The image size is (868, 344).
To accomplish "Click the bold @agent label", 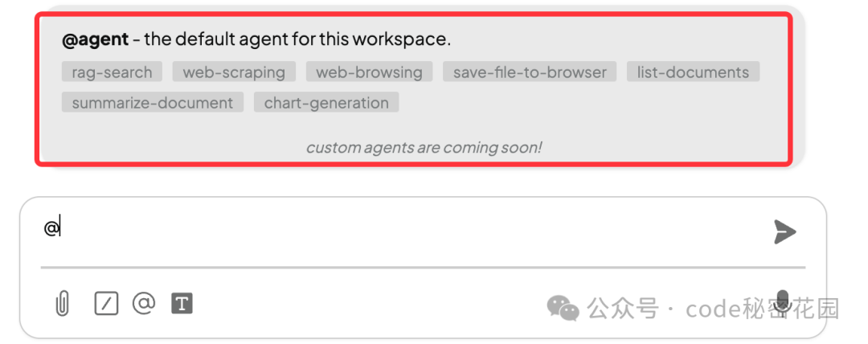I will [x=95, y=39].
